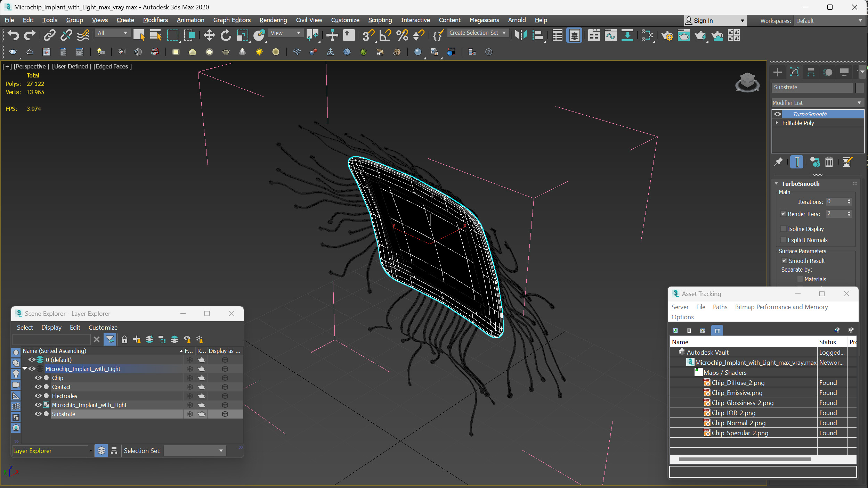
Task: Click the Substrate object color swatch
Action: point(860,88)
